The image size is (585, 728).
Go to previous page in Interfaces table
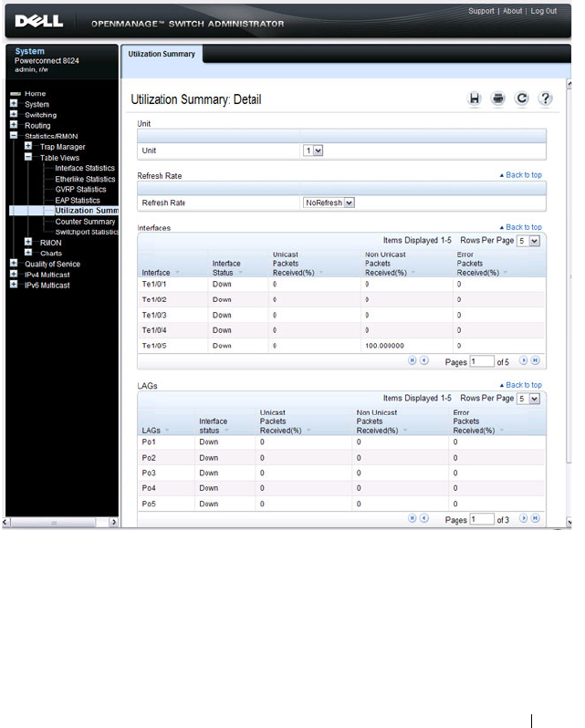423,360
